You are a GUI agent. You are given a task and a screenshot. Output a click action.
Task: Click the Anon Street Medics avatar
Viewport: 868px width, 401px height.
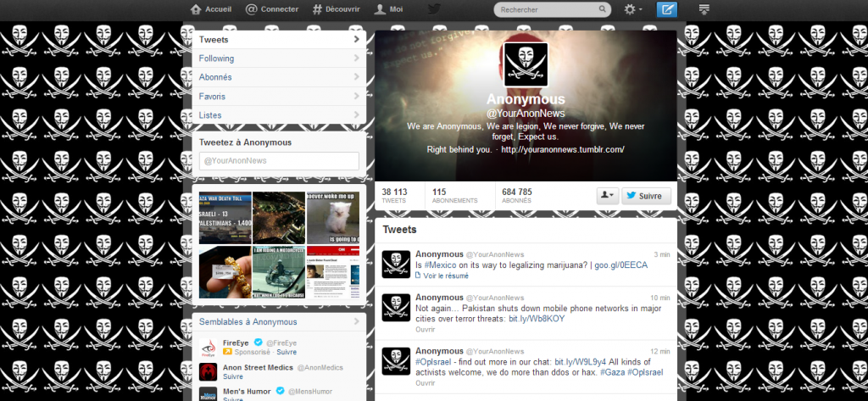click(208, 371)
